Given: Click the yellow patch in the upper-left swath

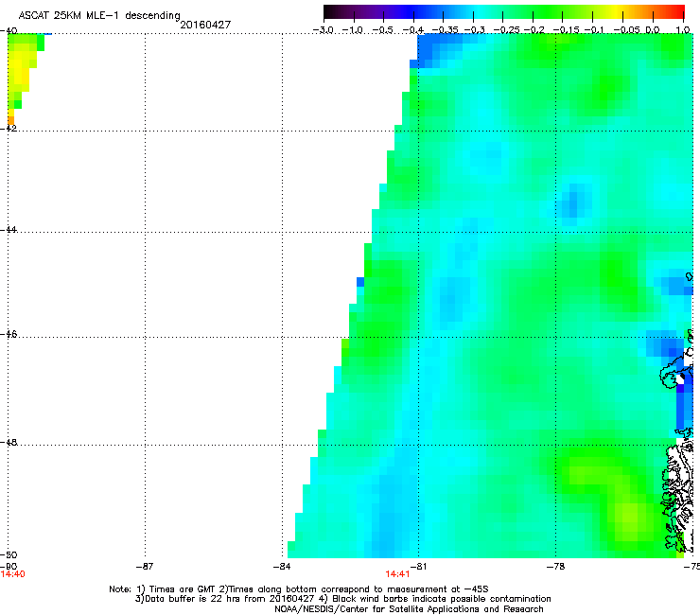Looking at the screenshot, I should tap(18, 69).
